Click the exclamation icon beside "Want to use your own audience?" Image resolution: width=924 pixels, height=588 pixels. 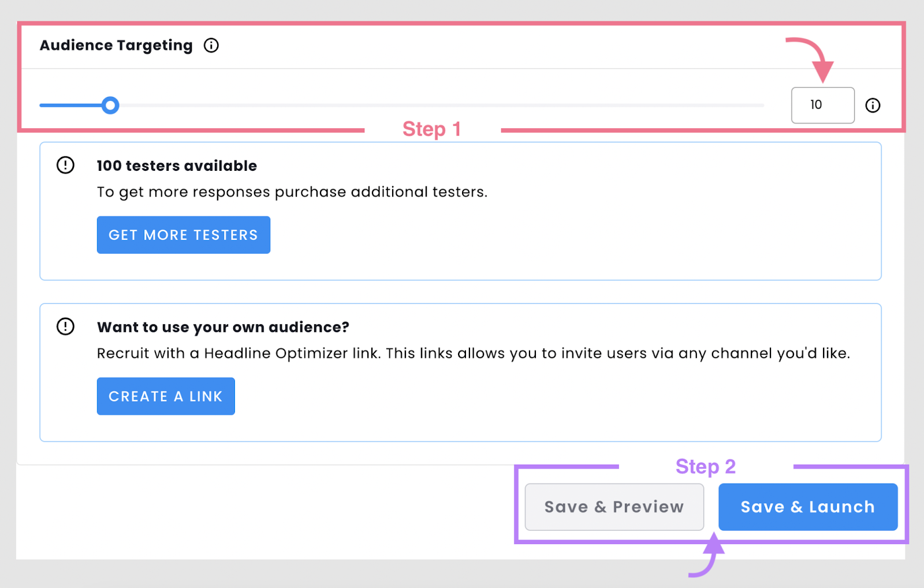[65, 327]
